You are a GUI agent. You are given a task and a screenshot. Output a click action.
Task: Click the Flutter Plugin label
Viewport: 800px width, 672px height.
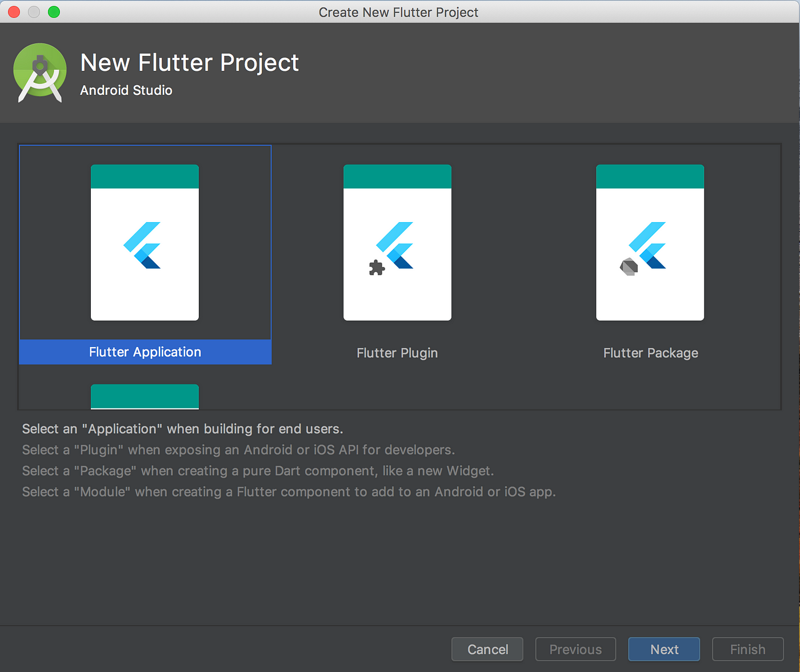397,353
